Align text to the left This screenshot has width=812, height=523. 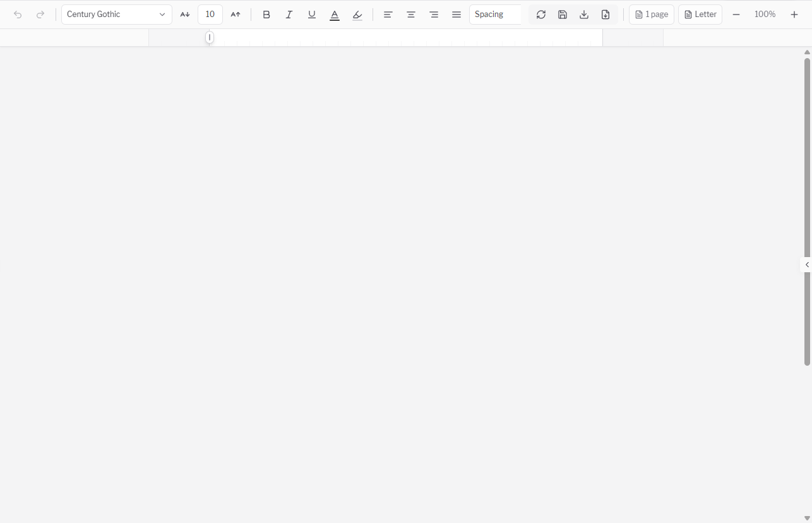click(x=388, y=15)
